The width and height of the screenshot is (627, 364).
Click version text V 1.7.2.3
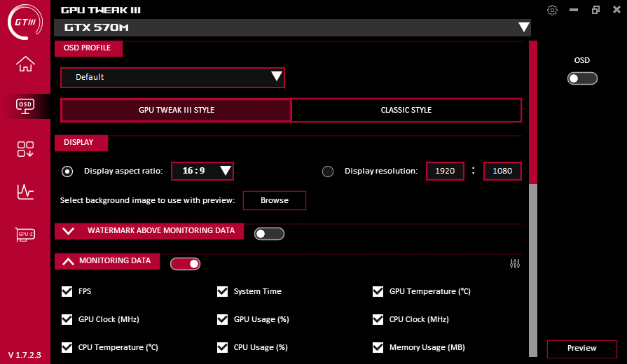pyautogui.click(x=25, y=355)
